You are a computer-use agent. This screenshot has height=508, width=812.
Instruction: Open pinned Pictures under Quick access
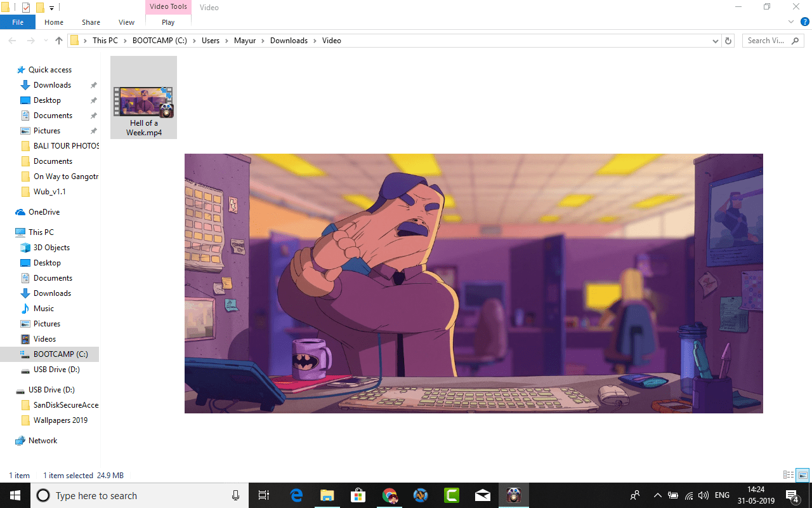47,131
